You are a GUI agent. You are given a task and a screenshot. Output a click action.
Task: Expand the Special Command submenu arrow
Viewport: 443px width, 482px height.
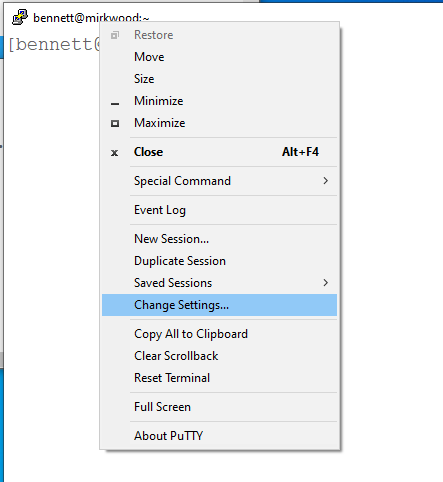(326, 181)
